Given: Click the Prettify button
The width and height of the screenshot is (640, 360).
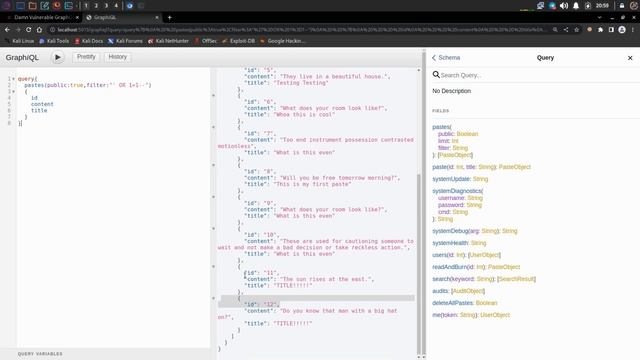Looking at the screenshot, I should 86,57.
